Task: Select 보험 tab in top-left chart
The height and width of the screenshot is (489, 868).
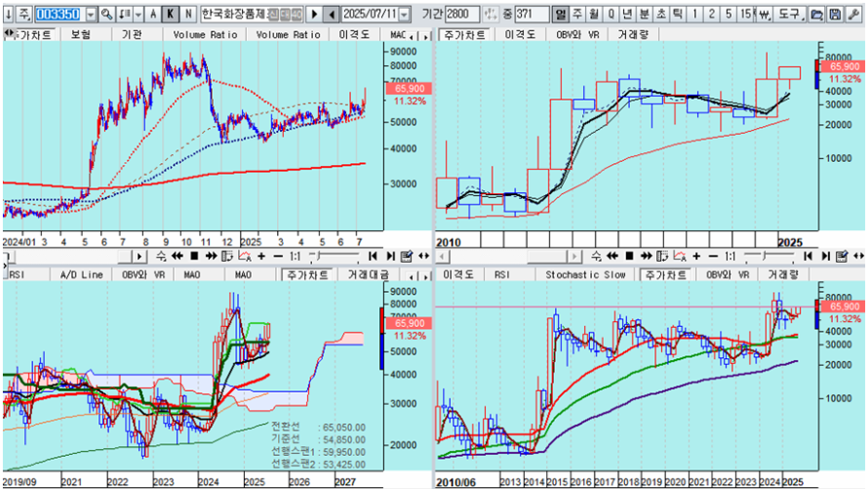Action: point(81,34)
